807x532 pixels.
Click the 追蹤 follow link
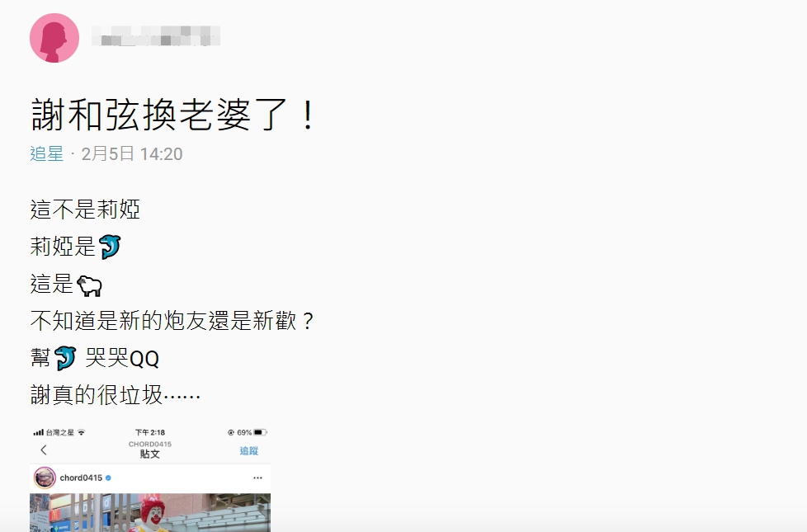pos(248,450)
